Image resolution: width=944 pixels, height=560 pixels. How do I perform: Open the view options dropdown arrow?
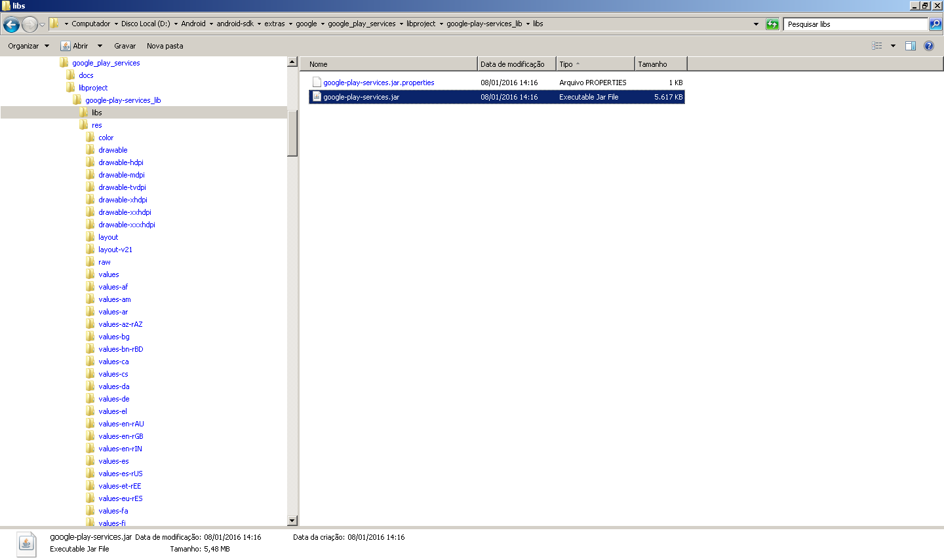tap(893, 46)
